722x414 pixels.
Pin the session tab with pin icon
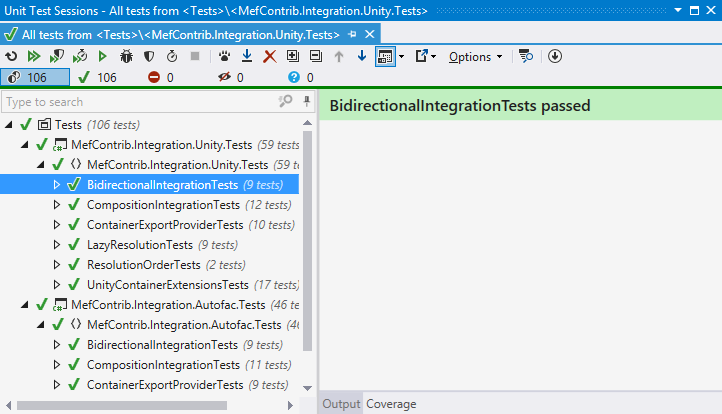[352, 34]
